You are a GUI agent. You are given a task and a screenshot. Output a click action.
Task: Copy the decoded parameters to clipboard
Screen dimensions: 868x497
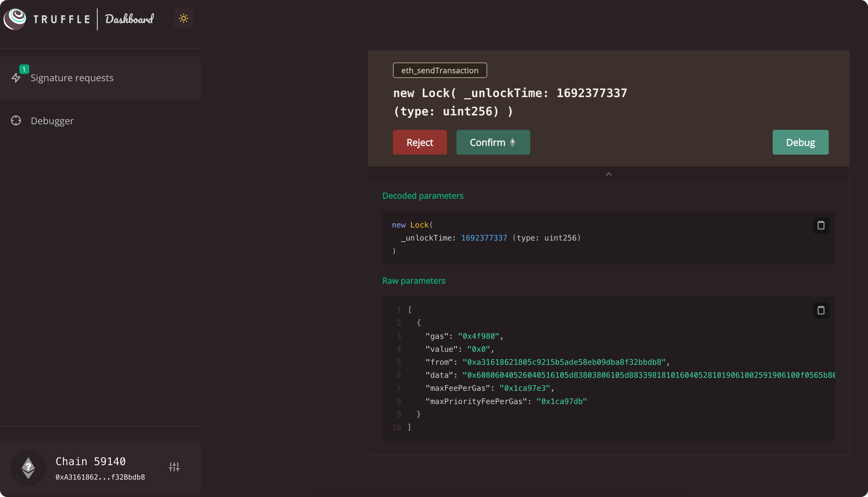[x=821, y=225]
